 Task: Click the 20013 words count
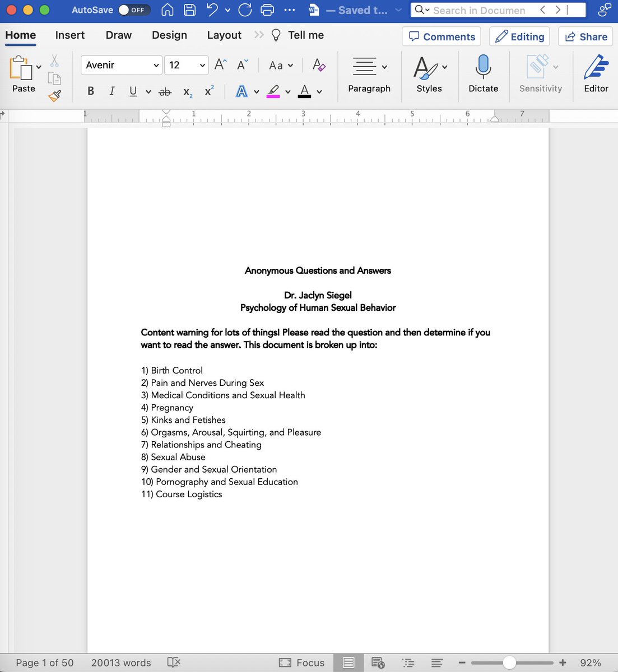121,662
